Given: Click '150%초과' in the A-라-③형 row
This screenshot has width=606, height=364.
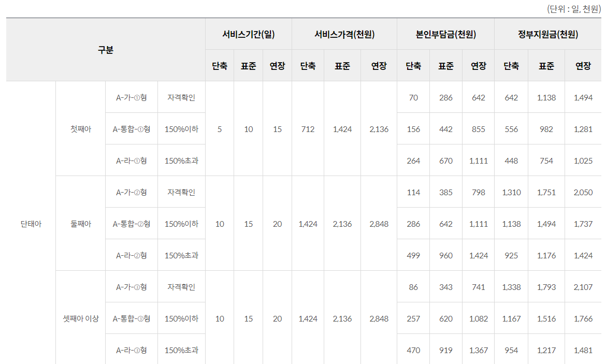Looking at the screenshot, I should (181, 350).
